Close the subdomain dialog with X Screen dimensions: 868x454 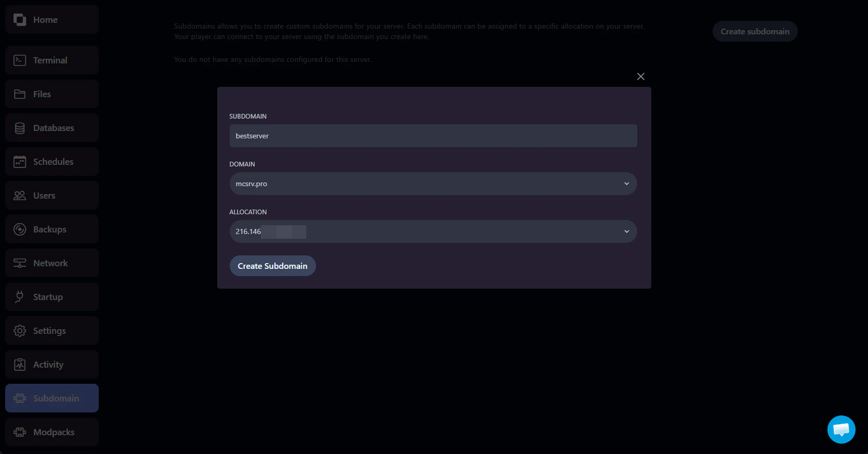click(x=640, y=76)
